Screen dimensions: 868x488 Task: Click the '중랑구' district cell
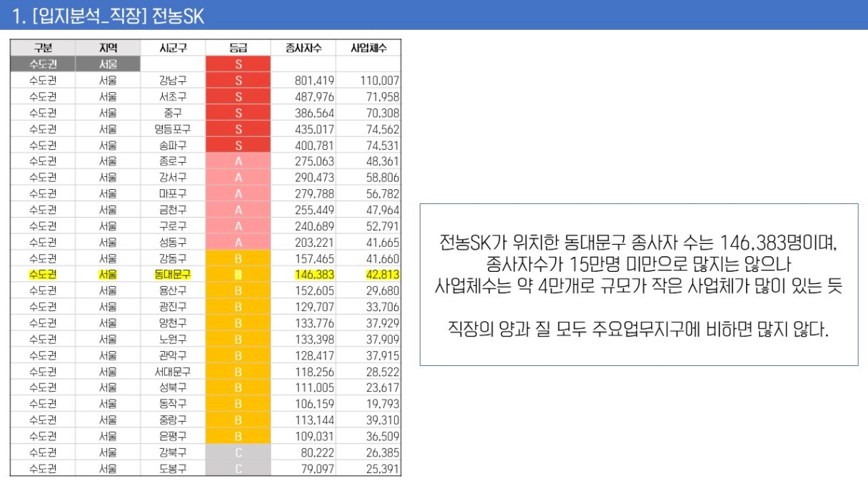pyautogui.click(x=173, y=420)
